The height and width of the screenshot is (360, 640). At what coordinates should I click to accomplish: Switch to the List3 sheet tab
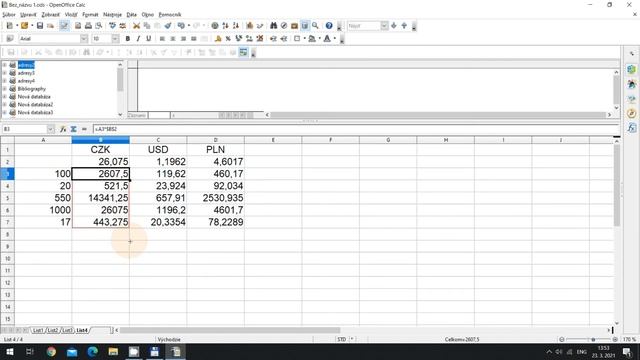[67, 330]
